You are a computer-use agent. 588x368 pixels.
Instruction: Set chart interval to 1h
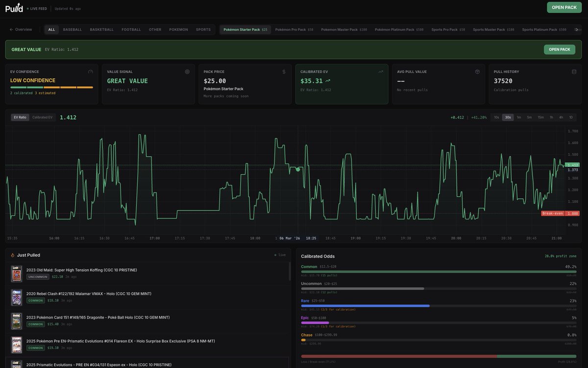coord(551,117)
